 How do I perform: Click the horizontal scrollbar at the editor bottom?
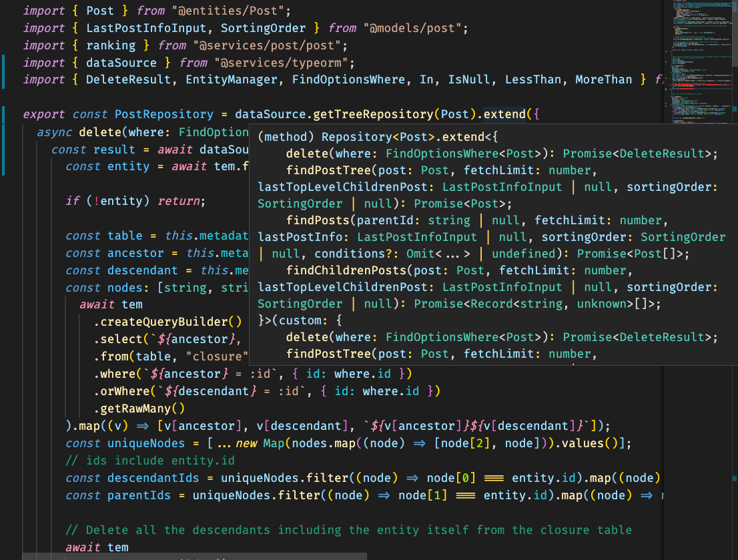click(194, 557)
